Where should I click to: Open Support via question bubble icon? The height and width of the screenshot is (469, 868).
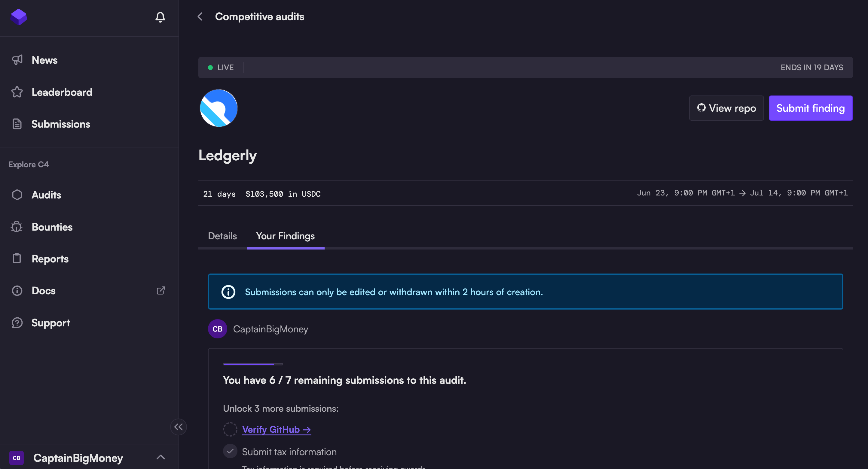pyautogui.click(x=17, y=322)
